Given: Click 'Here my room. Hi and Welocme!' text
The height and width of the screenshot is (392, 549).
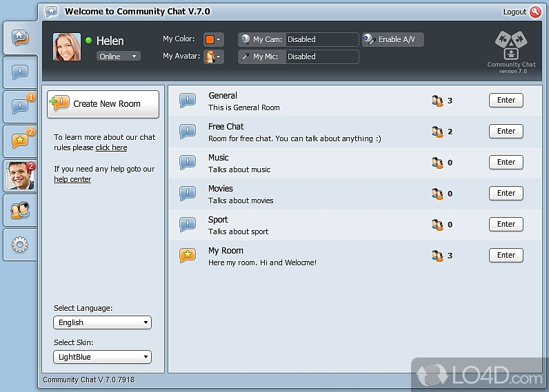Looking at the screenshot, I should [262, 262].
